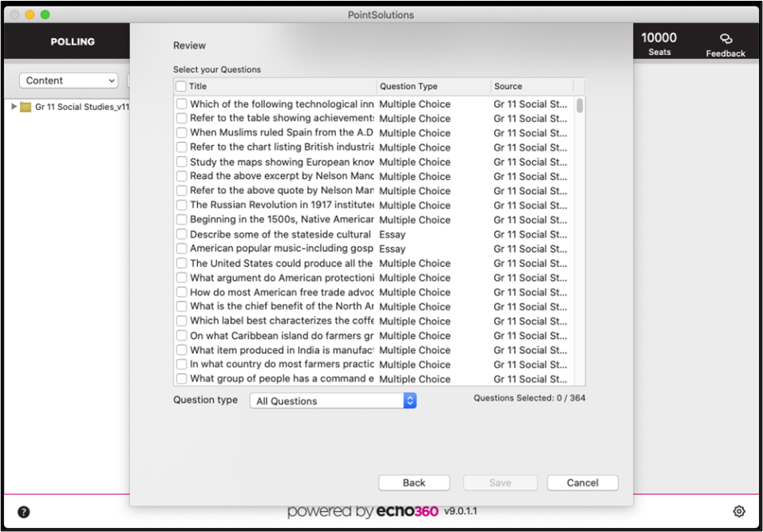Open the Feedback speech bubble icon
Image resolution: width=763 pixels, height=532 pixels.
[x=725, y=38]
